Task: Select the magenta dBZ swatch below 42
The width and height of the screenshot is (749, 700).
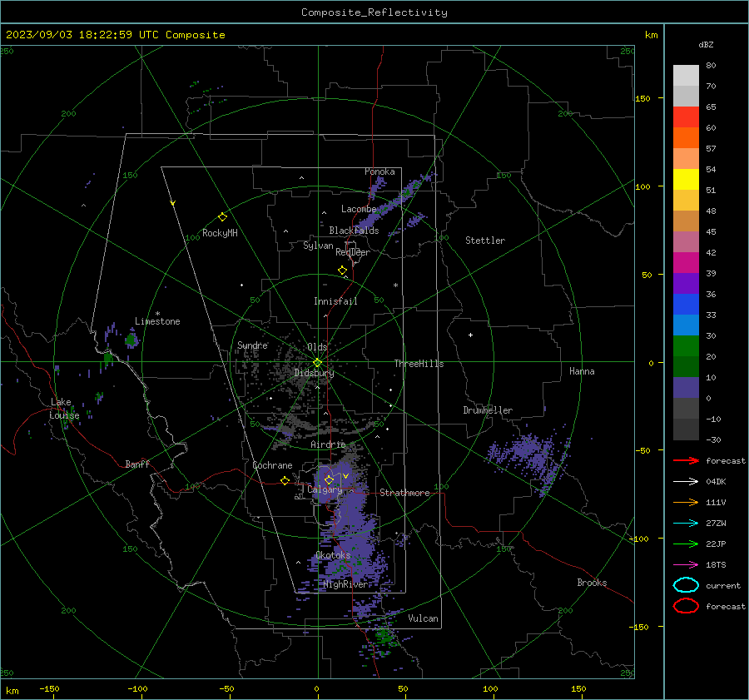Action: 686,263
